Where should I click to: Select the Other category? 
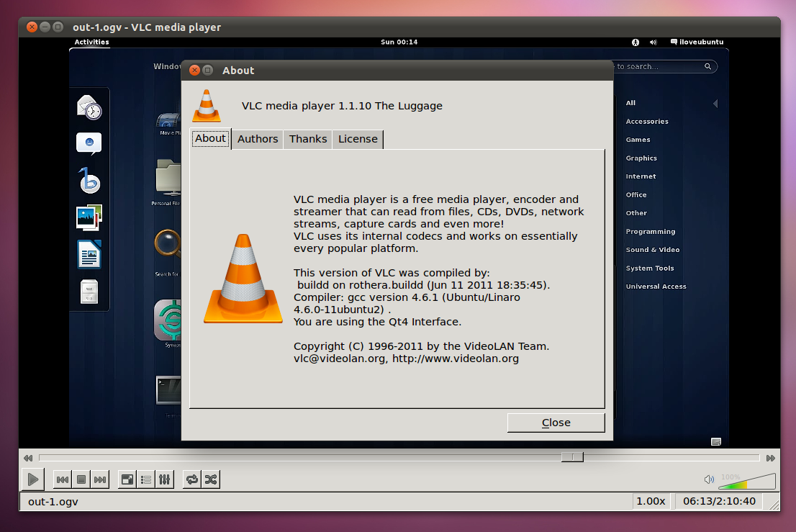click(636, 213)
